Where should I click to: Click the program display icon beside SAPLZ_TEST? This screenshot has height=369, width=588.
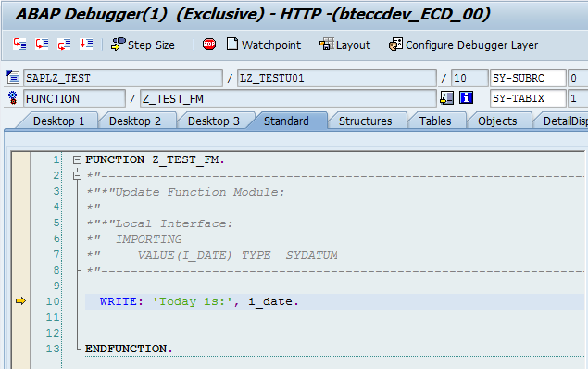(13, 78)
